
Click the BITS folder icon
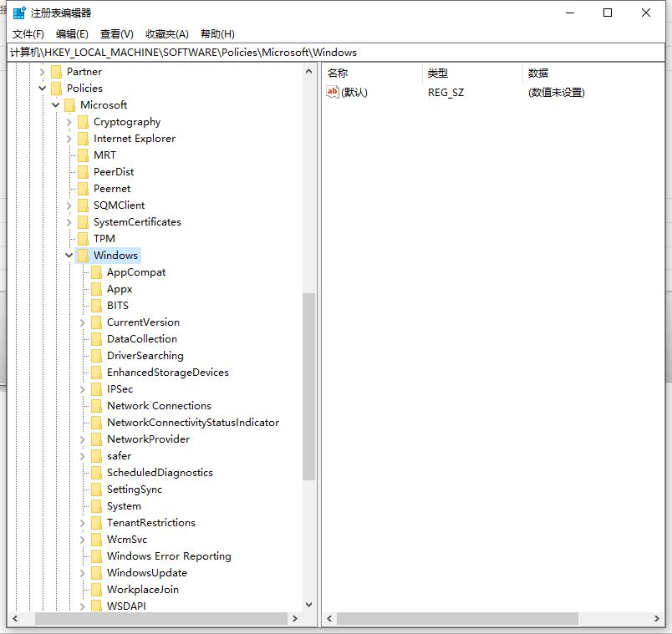pos(96,306)
